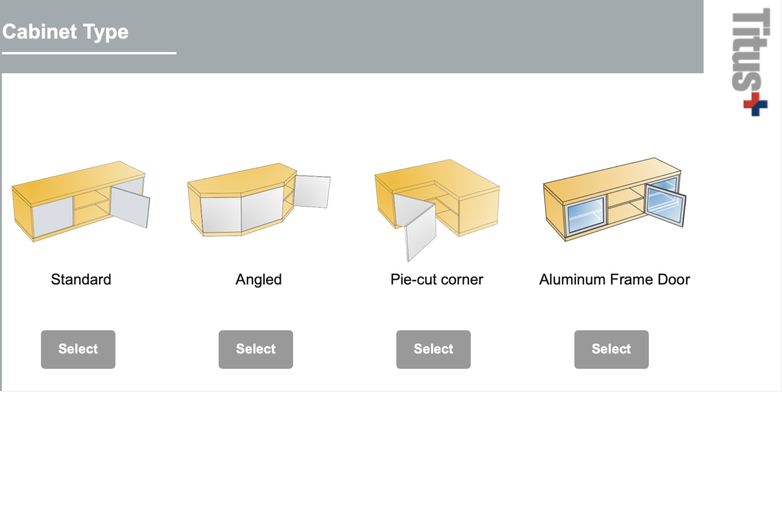Image resolution: width=782 pixels, height=532 pixels.
Task: Click the "Aluminum Frame Door" label
Action: point(614,279)
